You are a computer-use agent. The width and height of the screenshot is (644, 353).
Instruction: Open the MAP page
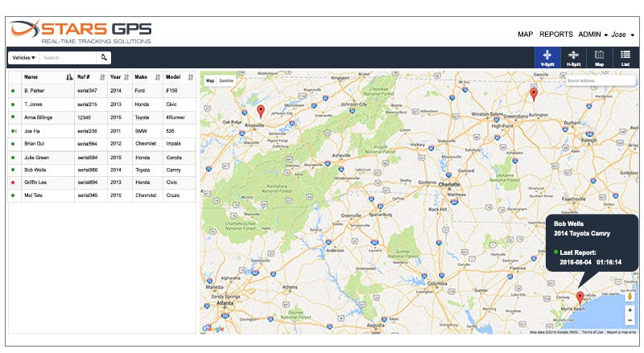tap(526, 35)
